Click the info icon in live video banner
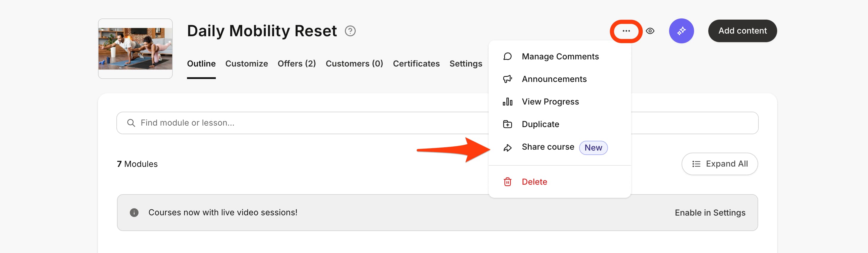Screen dimensions: 868x253 click(134, 213)
